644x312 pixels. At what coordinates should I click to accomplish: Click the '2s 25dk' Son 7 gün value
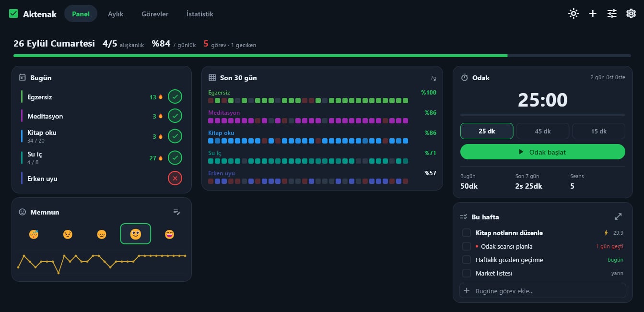tap(529, 186)
